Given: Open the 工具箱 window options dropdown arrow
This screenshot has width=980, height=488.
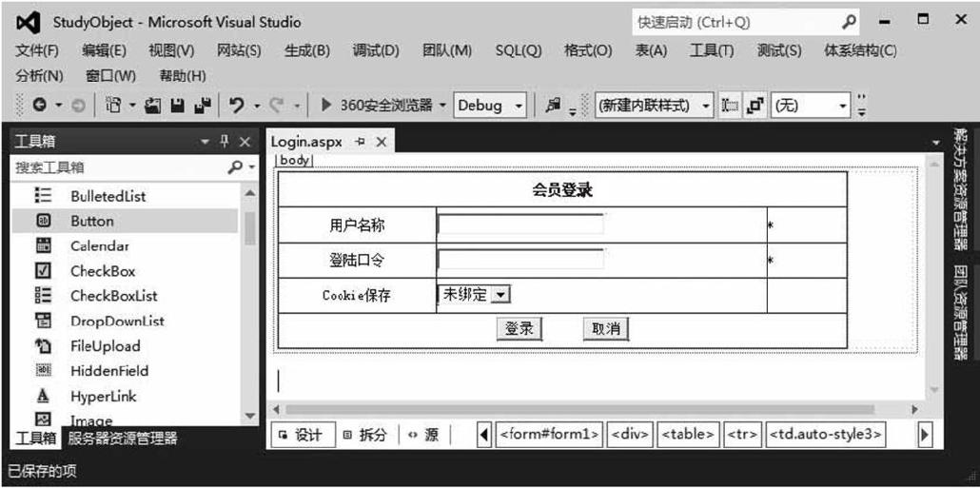Looking at the screenshot, I should pyautogui.click(x=205, y=143).
